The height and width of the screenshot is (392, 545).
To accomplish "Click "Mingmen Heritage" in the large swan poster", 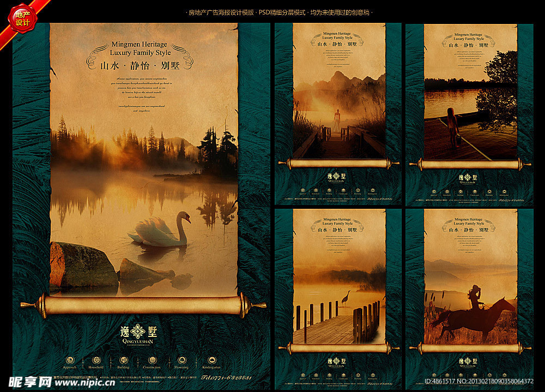I will 140,45.
